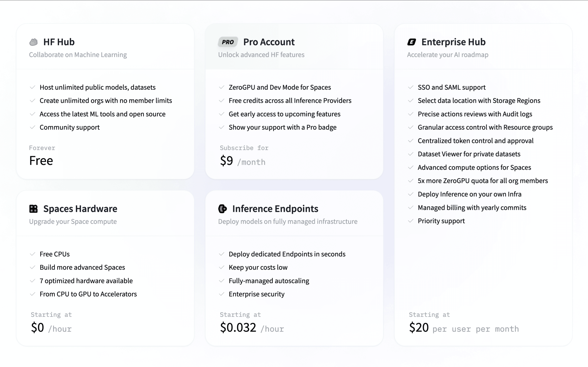Select the Spaces Hardware heading
Viewport: 588px width, 367px height.
coord(80,209)
